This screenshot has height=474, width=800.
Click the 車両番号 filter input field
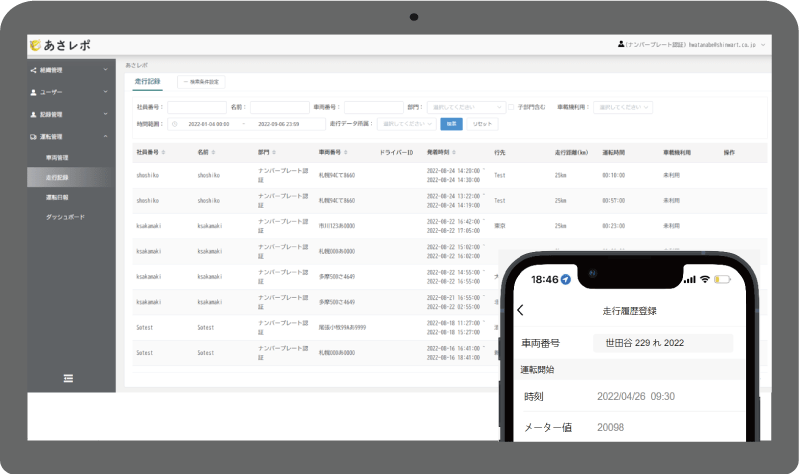click(373, 107)
